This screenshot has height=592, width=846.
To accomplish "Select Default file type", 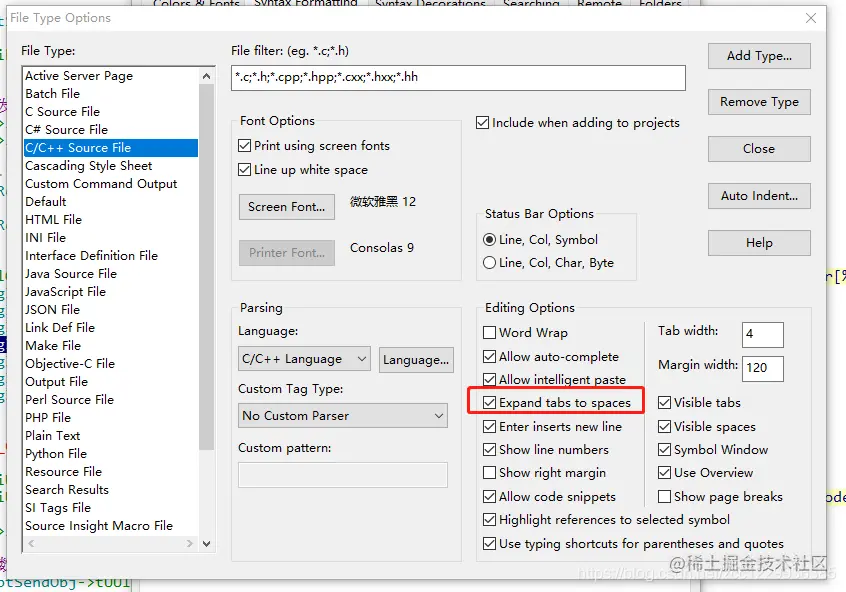I will pos(111,202).
